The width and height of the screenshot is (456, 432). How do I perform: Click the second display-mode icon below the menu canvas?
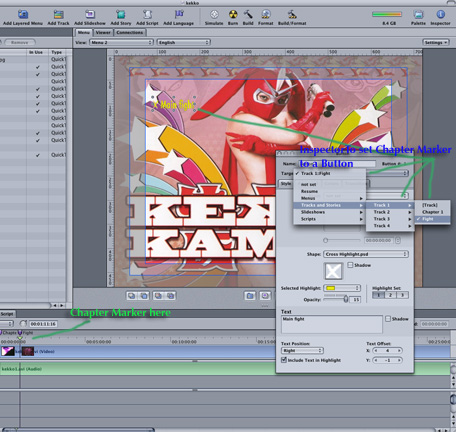tap(265, 296)
